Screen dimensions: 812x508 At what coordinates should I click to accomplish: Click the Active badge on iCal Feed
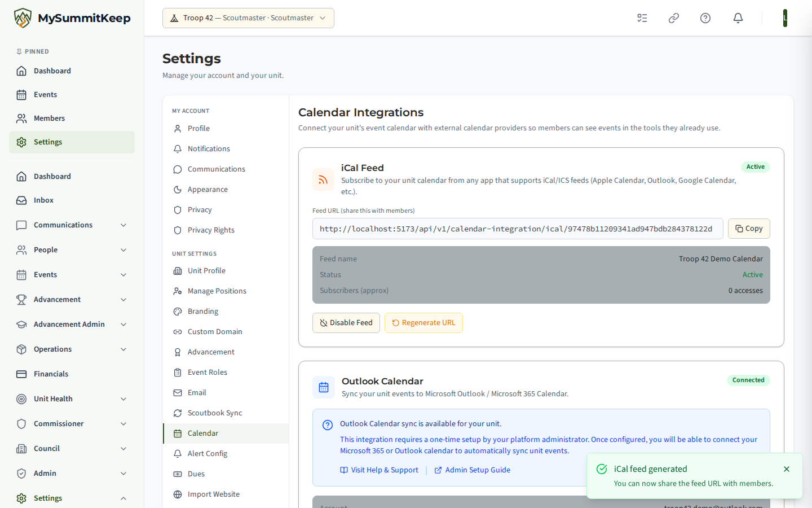pos(756,167)
